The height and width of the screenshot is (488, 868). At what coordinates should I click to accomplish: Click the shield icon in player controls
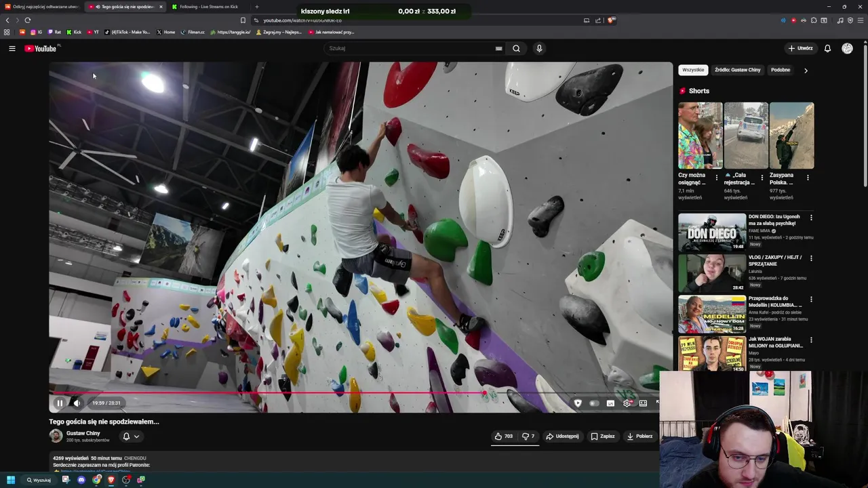click(x=578, y=403)
